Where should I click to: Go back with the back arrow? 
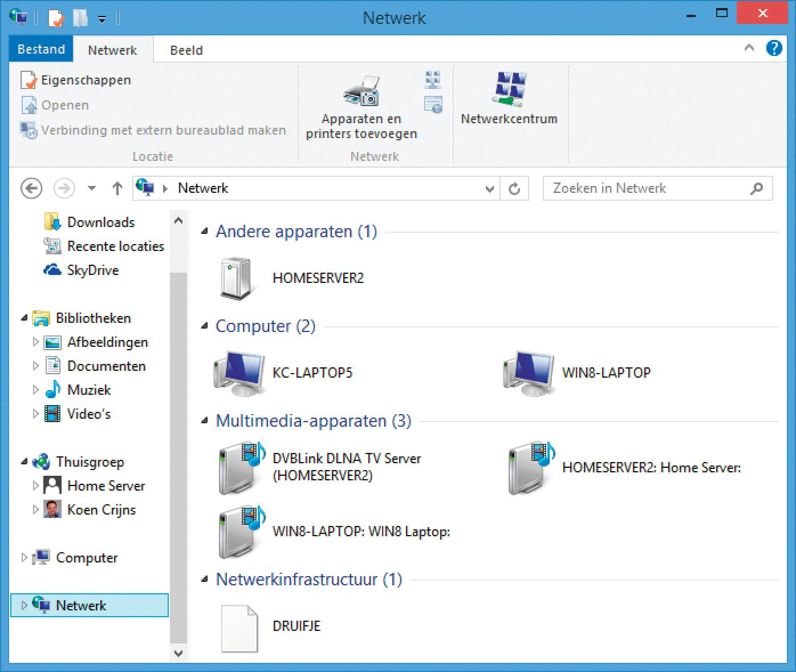(31, 188)
